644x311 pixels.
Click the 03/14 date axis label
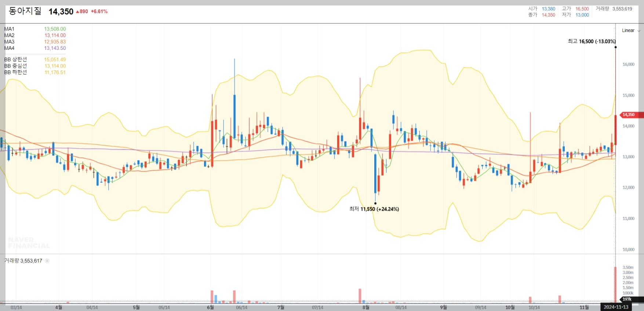coord(16,308)
